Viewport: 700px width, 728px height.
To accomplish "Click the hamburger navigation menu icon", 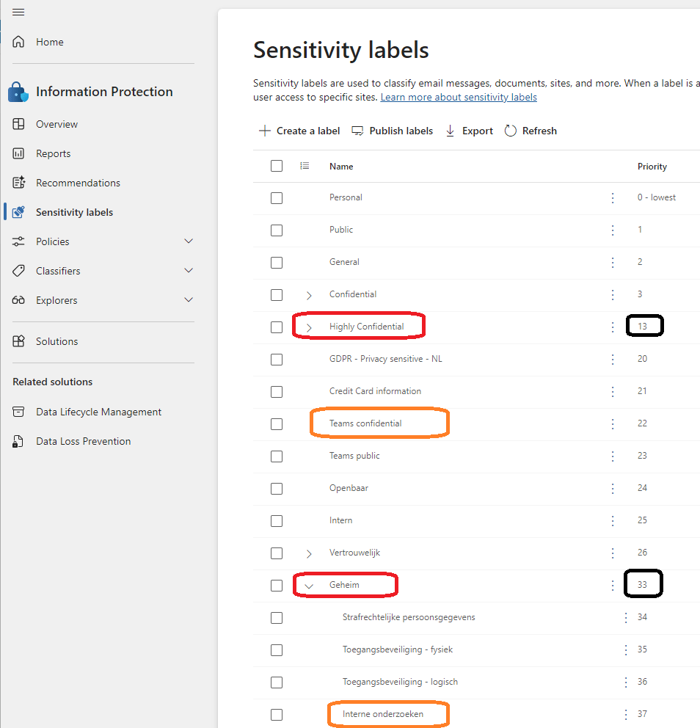I will 18,12.
